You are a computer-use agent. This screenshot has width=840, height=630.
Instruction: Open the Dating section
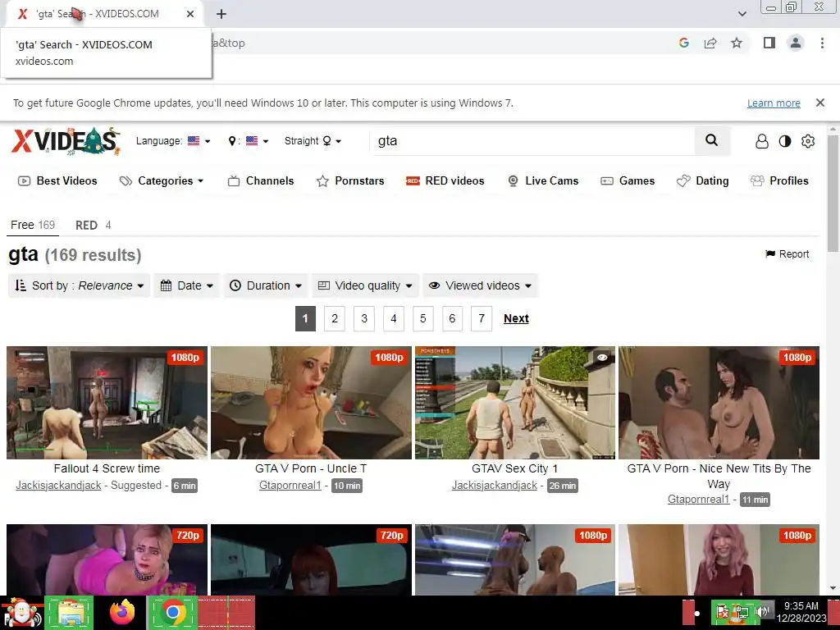tap(702, 181)
